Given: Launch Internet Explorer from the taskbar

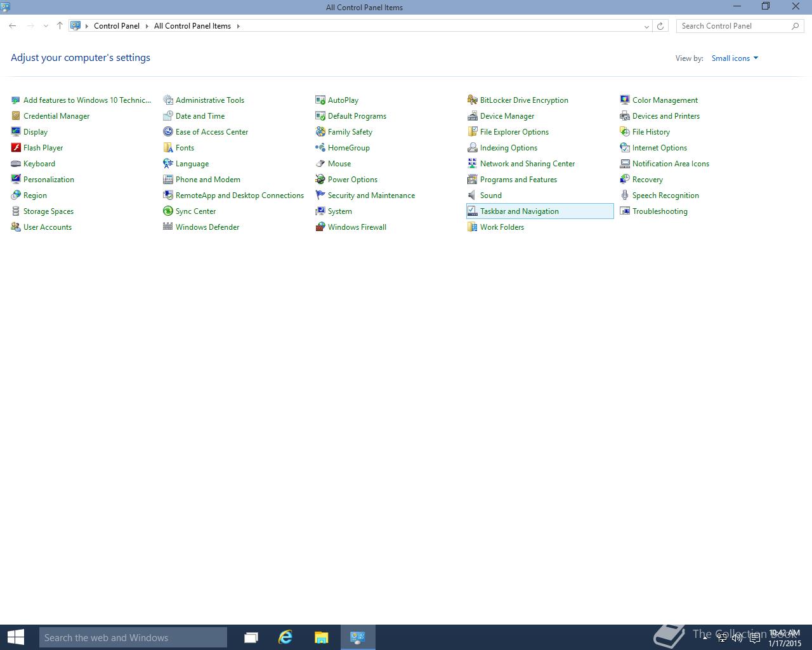Looking at the screenshot, I should pyautogui.click(x=285, y=637).
